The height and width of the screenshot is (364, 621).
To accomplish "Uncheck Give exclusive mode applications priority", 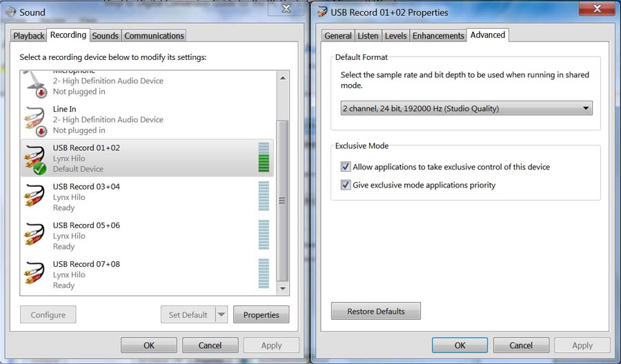I will pos(346,185).
